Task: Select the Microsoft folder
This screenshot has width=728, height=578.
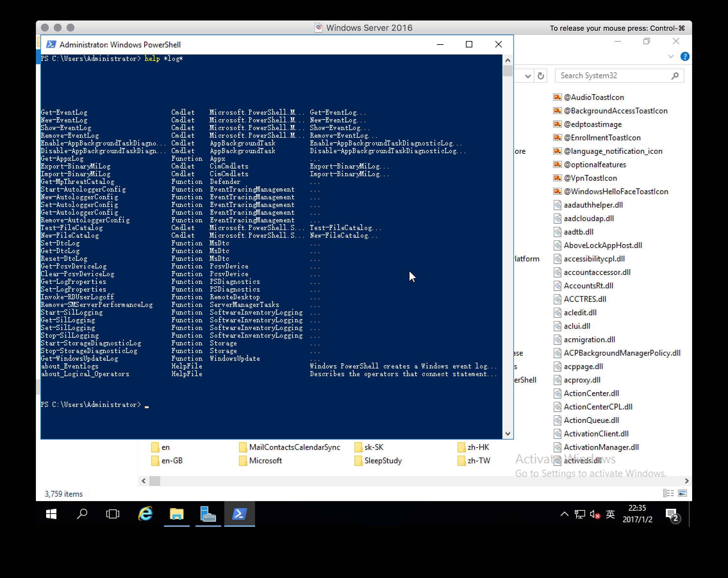Action: pyautogui.click(x=260, y=460)
